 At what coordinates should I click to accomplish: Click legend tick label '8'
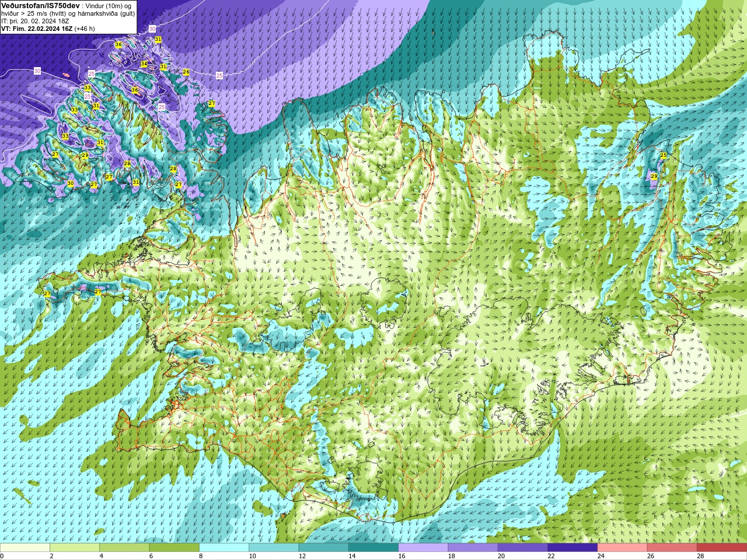[x=201, y=556]
